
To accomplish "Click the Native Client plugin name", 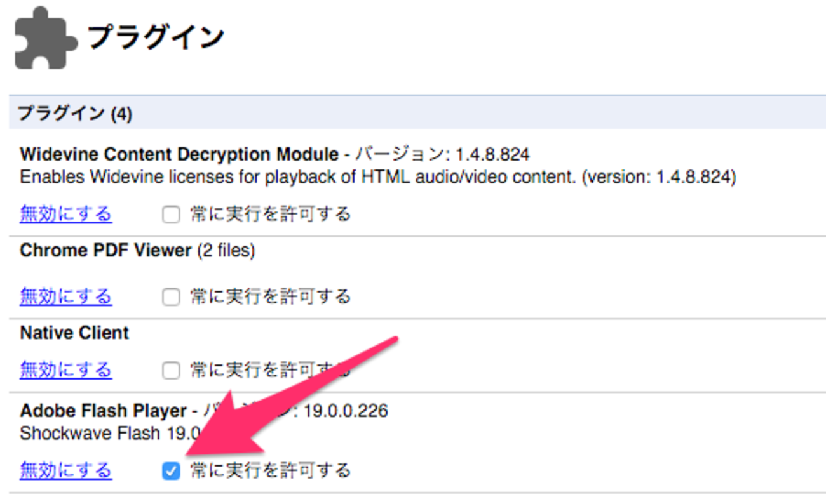I will point(74,333).
